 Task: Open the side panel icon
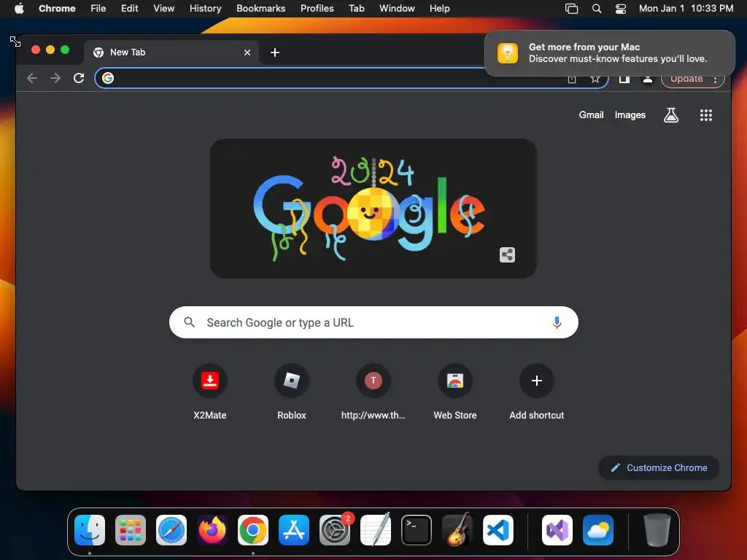(624, 79)
